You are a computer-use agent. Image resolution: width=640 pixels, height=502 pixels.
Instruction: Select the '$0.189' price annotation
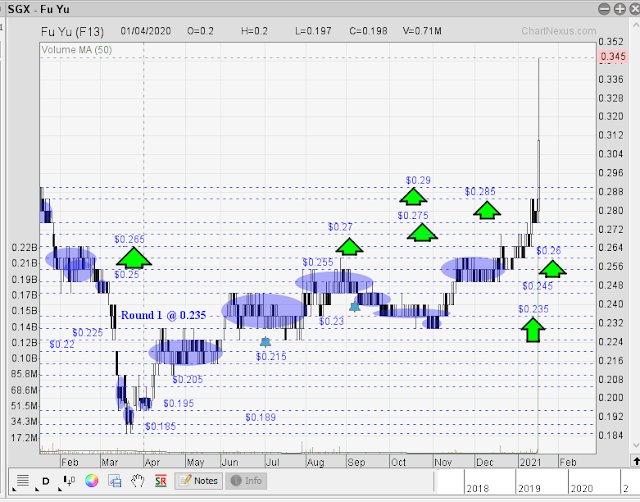(x=260, y=418)
